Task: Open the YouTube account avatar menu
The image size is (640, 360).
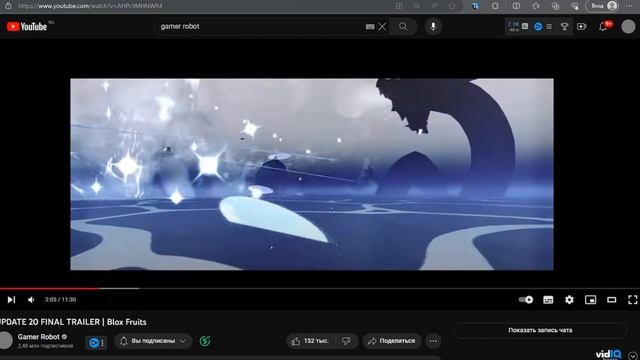Action: [x=628, y=27]
